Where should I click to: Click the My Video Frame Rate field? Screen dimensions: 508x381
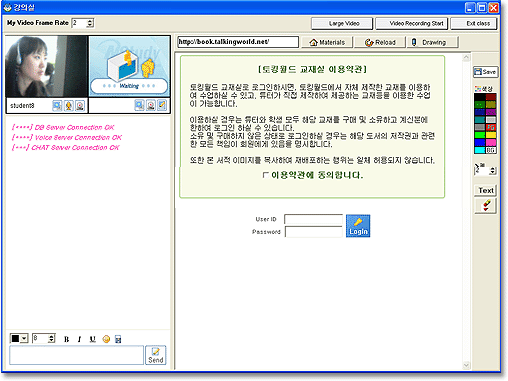pos(79,23)
